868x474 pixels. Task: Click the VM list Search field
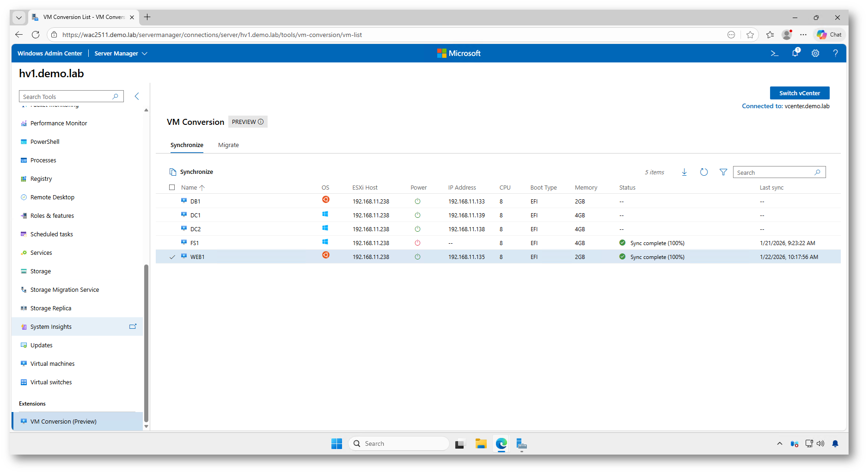click(x=774, y=172)
